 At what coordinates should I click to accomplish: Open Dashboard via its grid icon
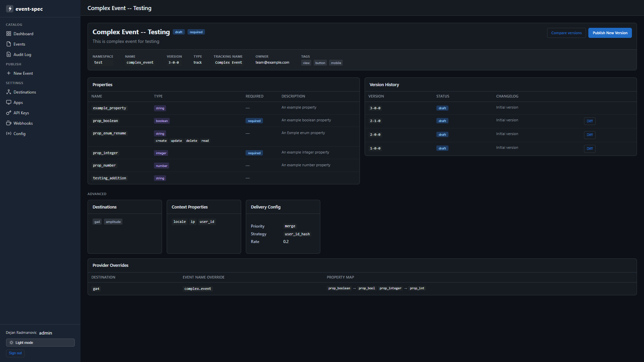click(x=9, y=34)
